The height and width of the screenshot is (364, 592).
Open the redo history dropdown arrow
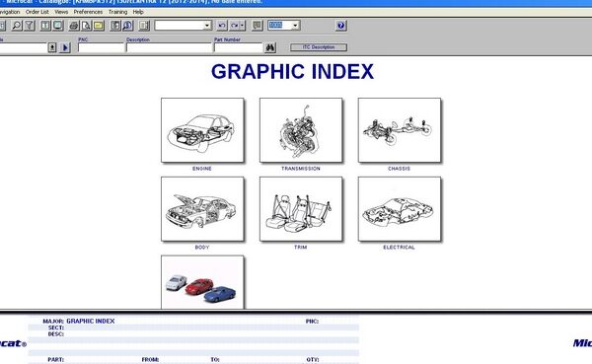click(243, 26)
